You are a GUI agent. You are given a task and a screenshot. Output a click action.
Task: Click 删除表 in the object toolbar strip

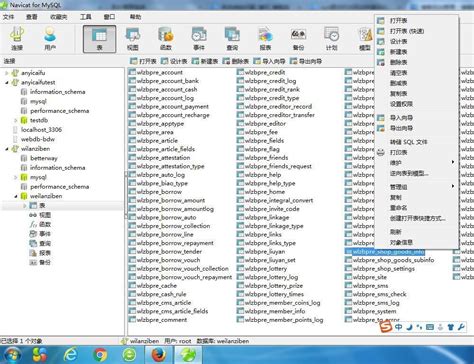[x=236, y=61]
